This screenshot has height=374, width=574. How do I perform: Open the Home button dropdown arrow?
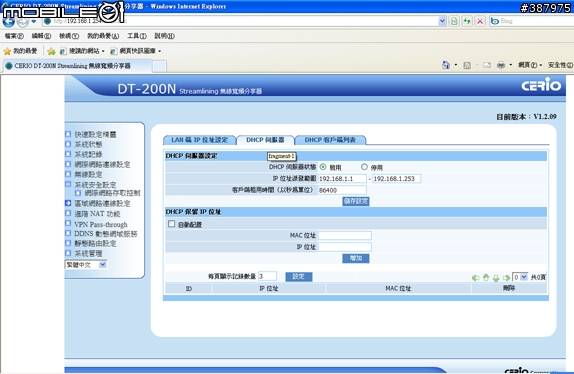pos(456,65)
